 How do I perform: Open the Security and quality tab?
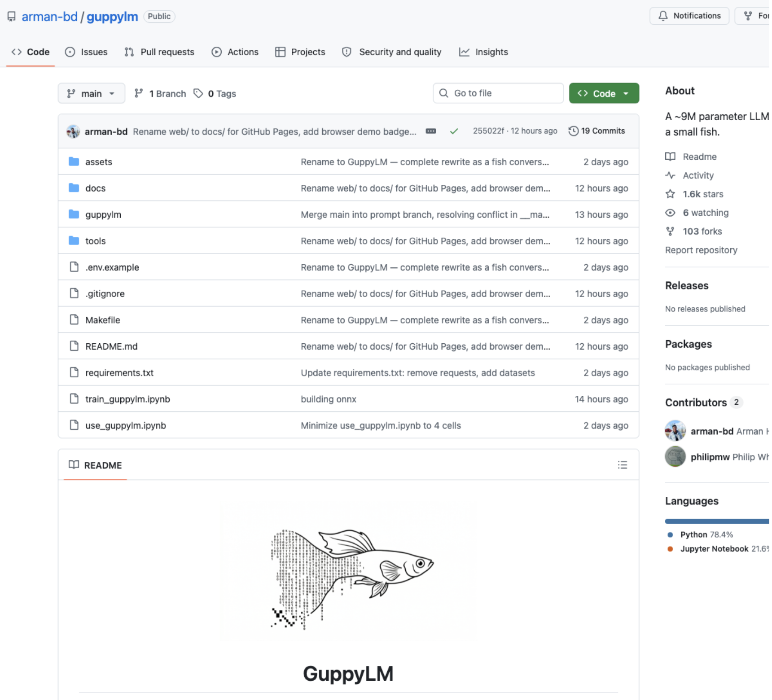coord(392,52)
